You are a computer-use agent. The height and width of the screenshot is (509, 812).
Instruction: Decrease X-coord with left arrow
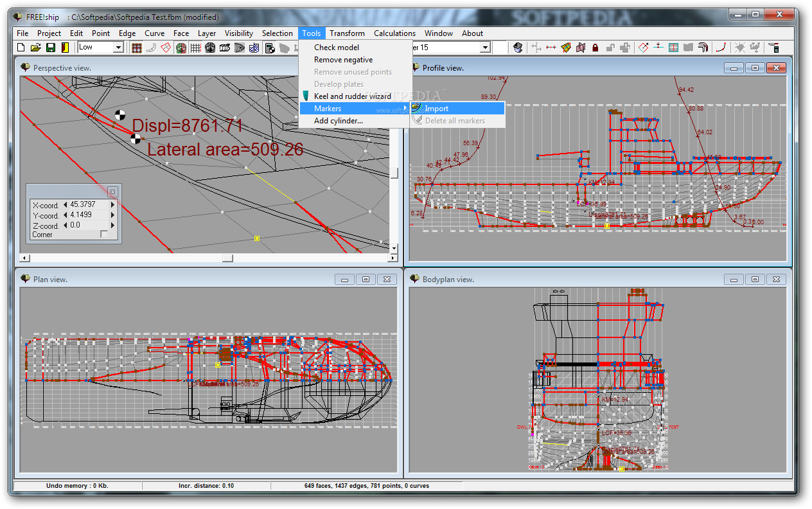coord(65,205)
